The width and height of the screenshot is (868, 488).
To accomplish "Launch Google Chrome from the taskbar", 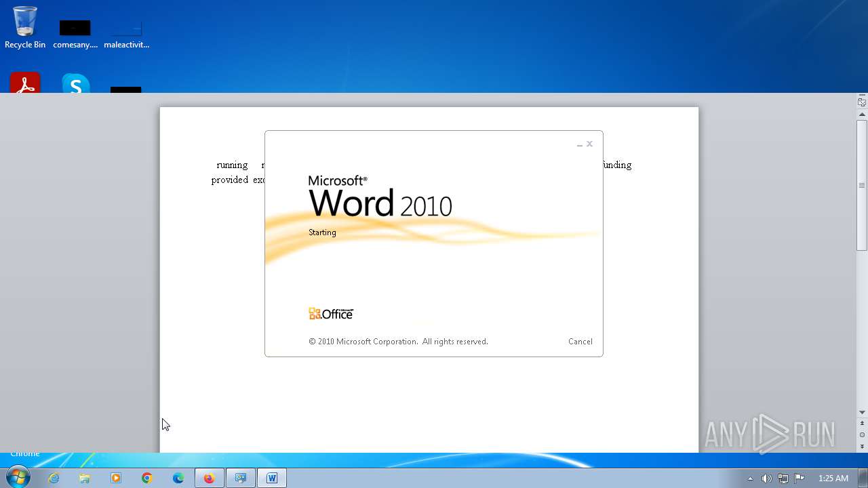I will pos(147,478).
